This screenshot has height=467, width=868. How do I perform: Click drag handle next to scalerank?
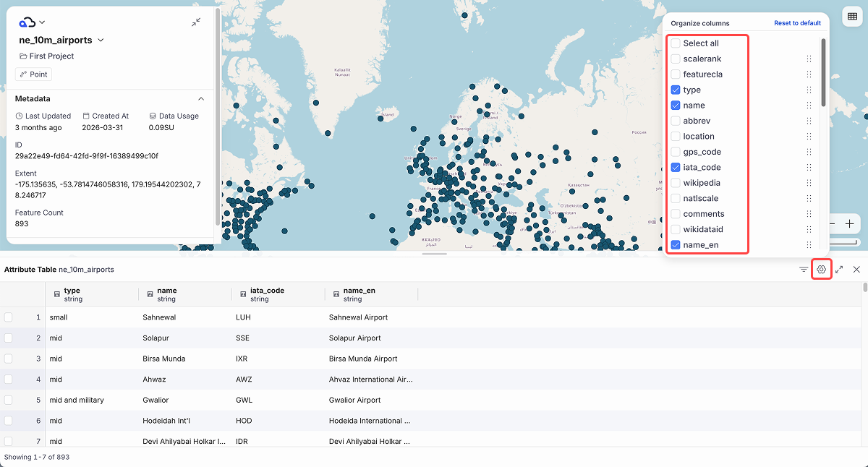click(x=809, y=59)
